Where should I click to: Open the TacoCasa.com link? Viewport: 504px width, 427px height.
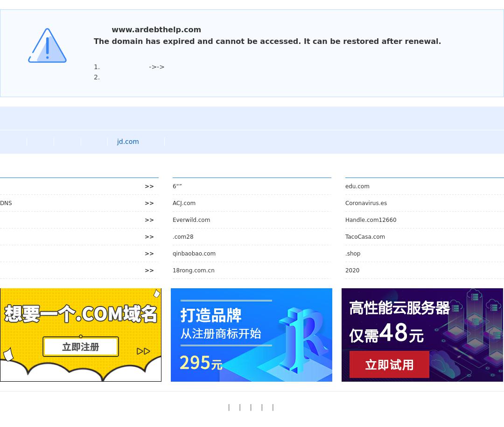click(365, 237)
